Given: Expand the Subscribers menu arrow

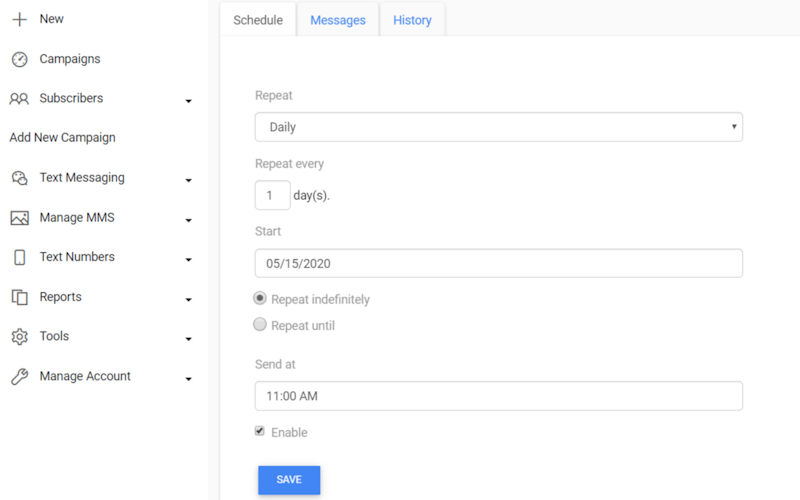Looking at the screenshot, I should point(188,101).
